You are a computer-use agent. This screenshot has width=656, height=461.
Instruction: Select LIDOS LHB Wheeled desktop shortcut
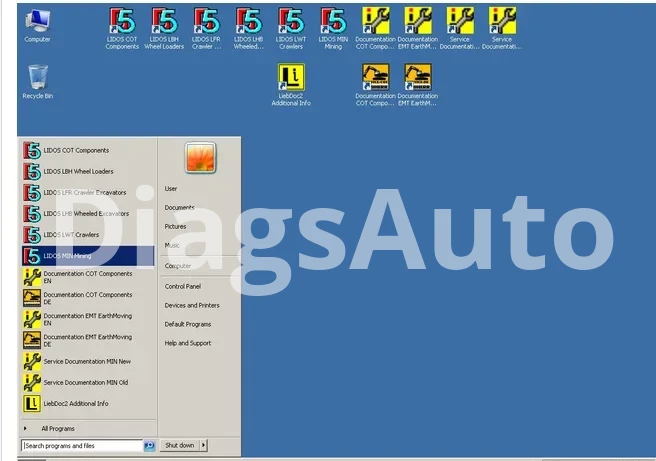(249, 28)
